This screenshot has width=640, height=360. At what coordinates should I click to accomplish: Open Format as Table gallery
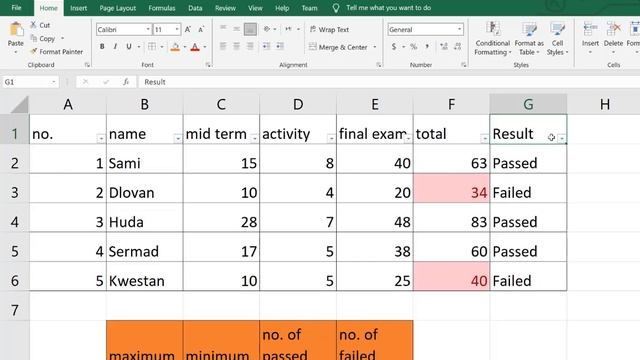(x=529, y=39)
